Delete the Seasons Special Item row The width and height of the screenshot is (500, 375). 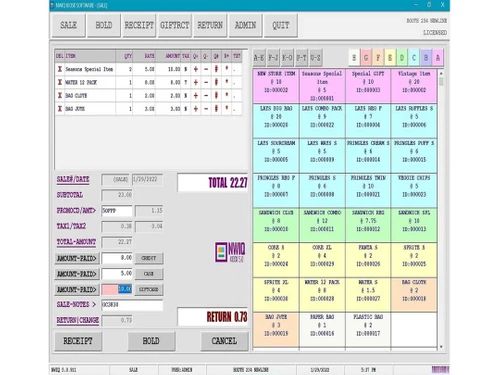pyautogui.click(x=60, y=69)
